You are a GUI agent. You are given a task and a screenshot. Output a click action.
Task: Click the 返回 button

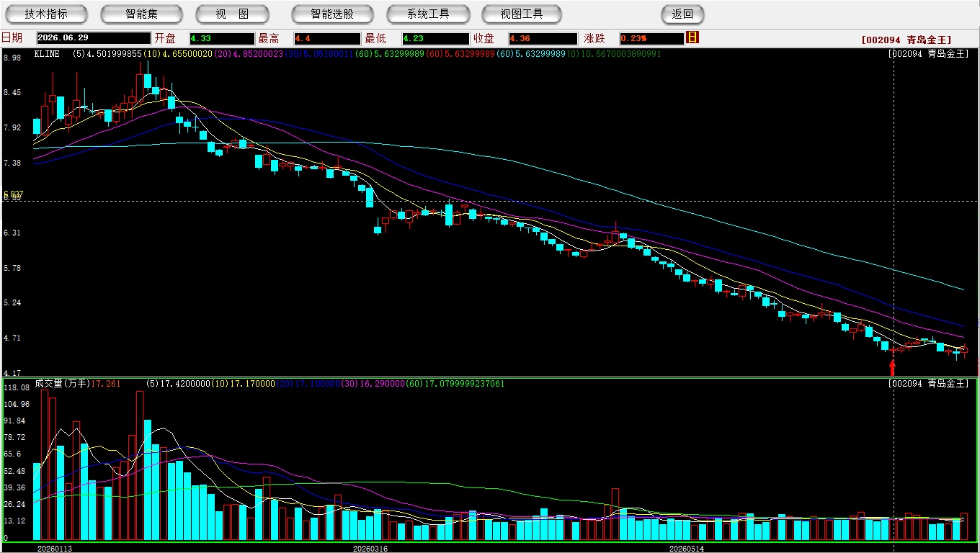(x=682, y=14)
